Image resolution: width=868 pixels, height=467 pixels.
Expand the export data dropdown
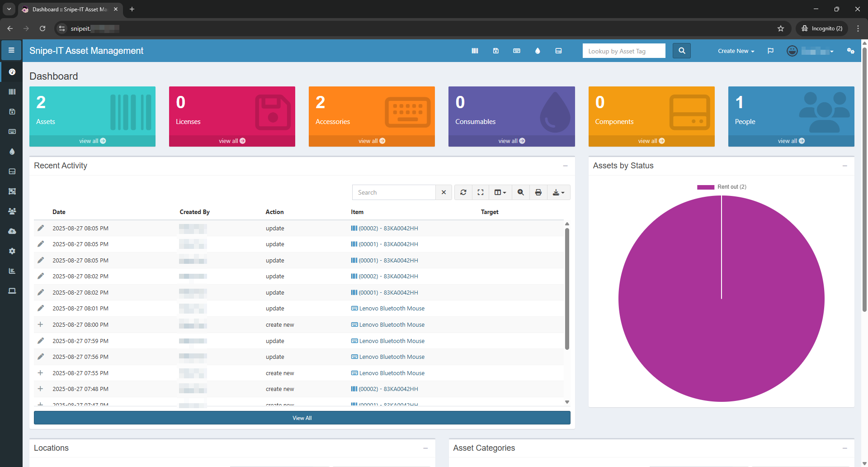pos(558,192)
